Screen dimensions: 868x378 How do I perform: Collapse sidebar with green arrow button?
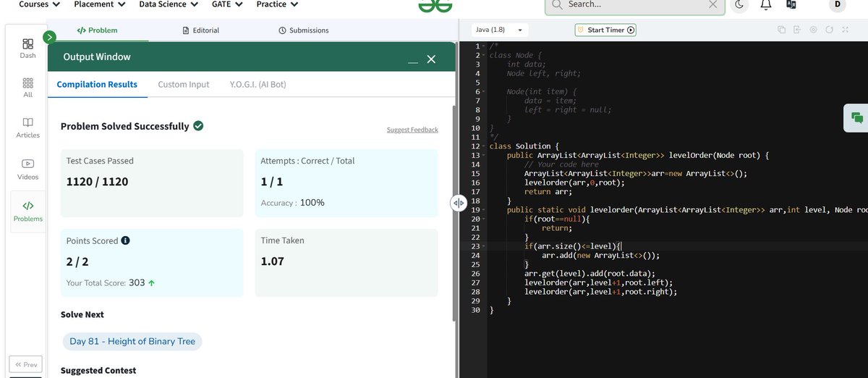pyautogui.click(x=49, y=37)
